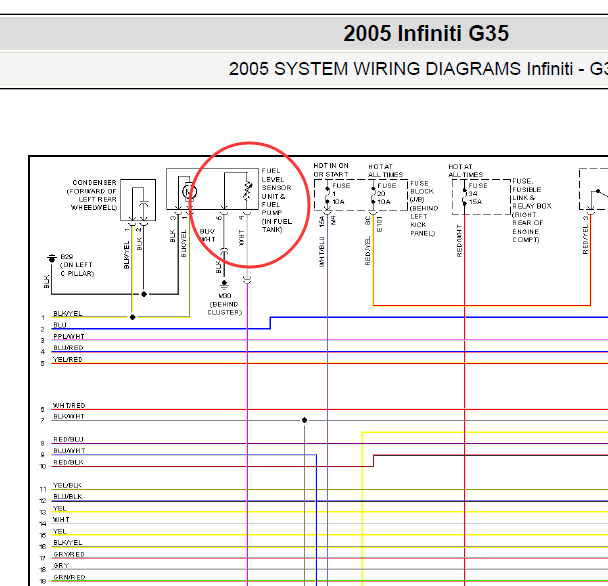Click the vertical WHT/BLU wire label below Fuse 1

(321, 251)
